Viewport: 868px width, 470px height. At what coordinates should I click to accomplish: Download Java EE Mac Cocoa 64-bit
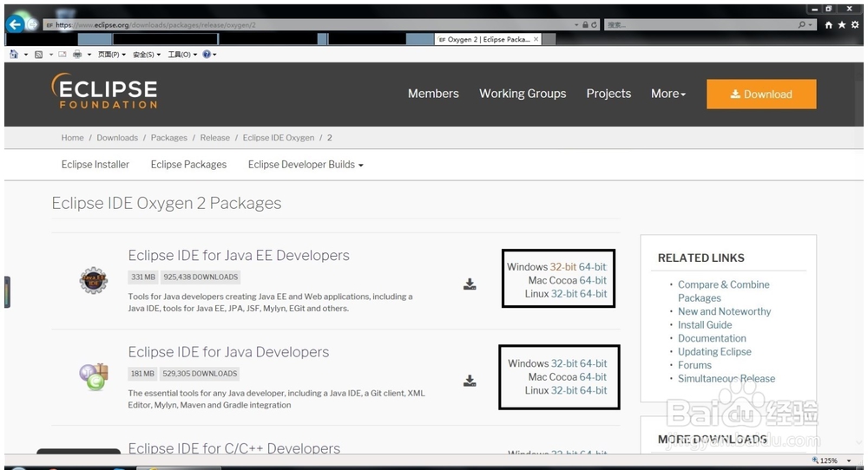(x=593, y=280)
